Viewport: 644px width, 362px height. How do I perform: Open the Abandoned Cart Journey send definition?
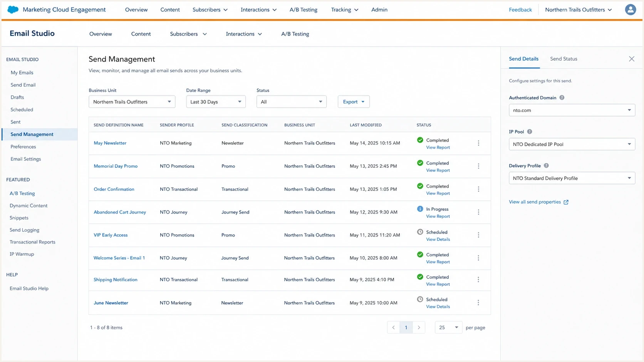click(x=120, y=212)
